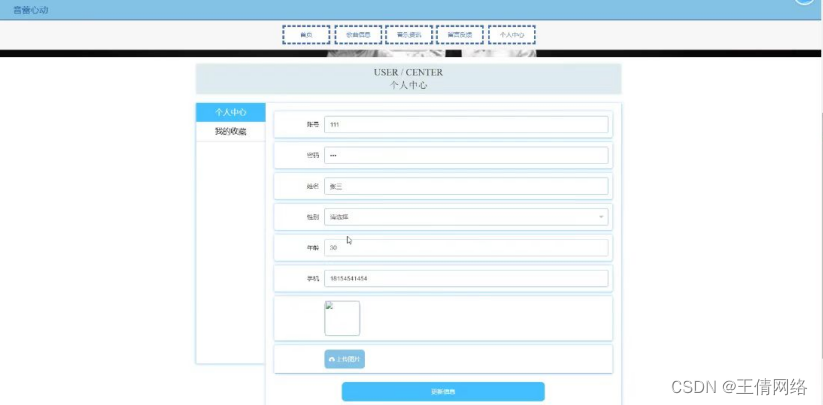Click the 账号 field containing 111
823x405 pixels.
466,125
